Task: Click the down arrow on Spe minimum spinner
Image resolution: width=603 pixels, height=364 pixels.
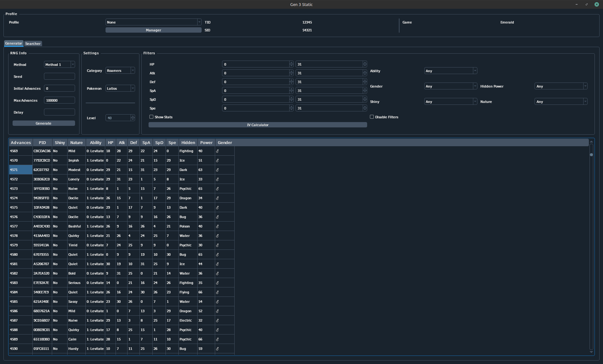Action: coord(291,110)
